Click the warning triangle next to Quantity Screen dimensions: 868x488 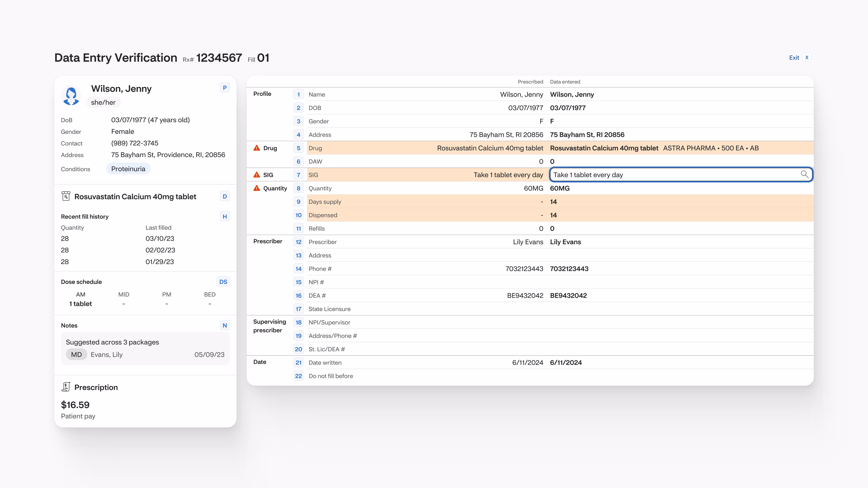(257, 188)
